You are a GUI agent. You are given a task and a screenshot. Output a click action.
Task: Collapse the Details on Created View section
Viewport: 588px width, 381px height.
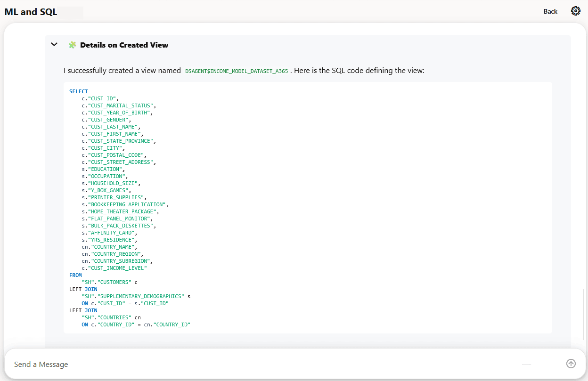point(54,45)
